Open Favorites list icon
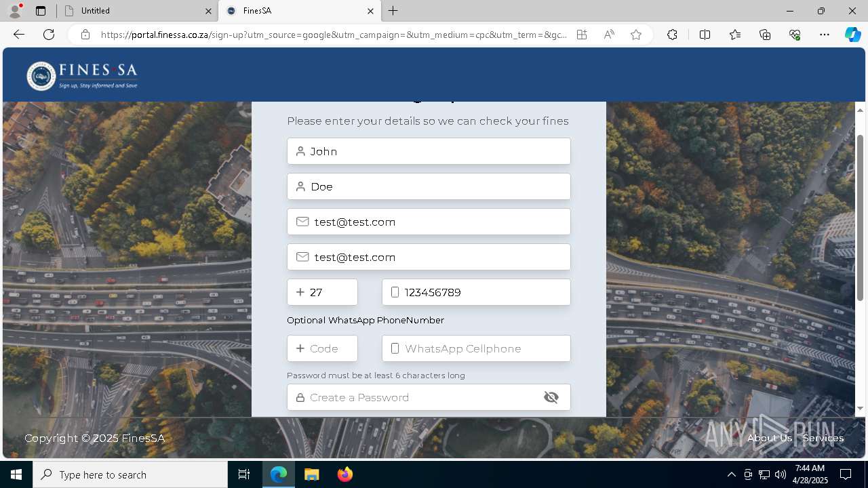The width and height of the screenshot is (868, 488). (x=735, y=35)
